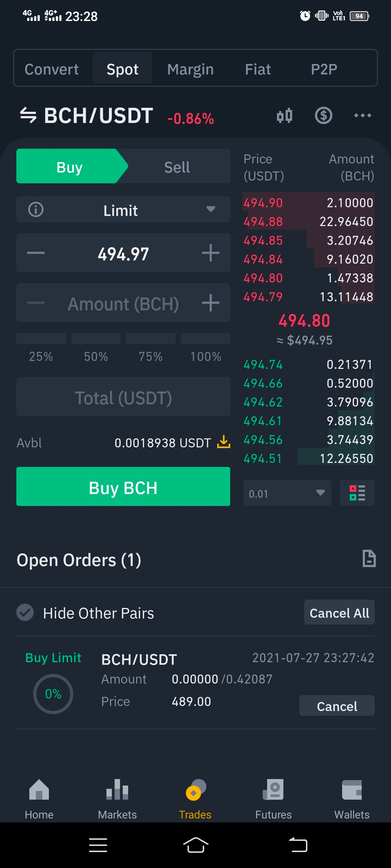Screen dimensions: 391x868
Task: Switch to the Sell side toggle
Action: pos(177,166)
